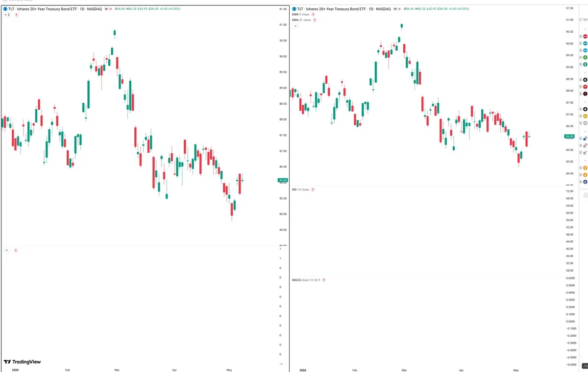This screenshot has width=588, height=372.
Task: Click the Apr label on left chart time axis
Action: pos(174,370)
